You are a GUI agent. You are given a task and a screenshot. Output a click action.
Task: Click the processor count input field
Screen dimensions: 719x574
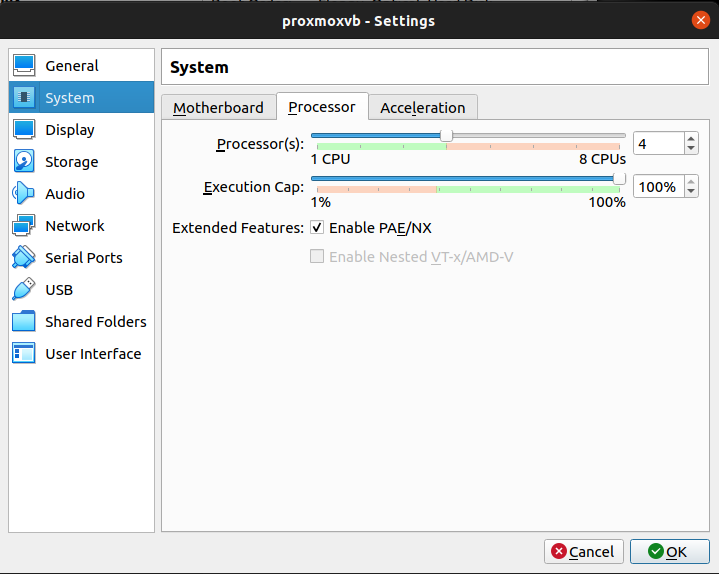[657, 144]
